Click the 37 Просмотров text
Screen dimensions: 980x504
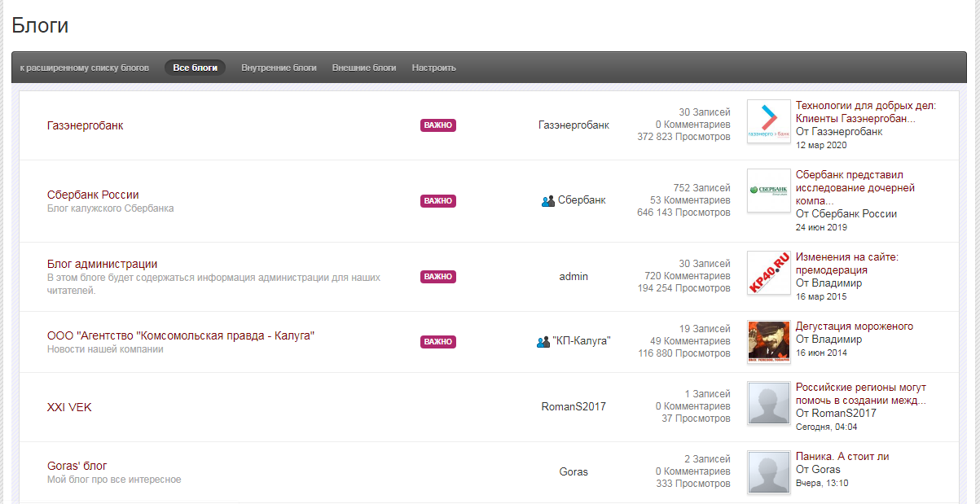click(x=697, y=419)
